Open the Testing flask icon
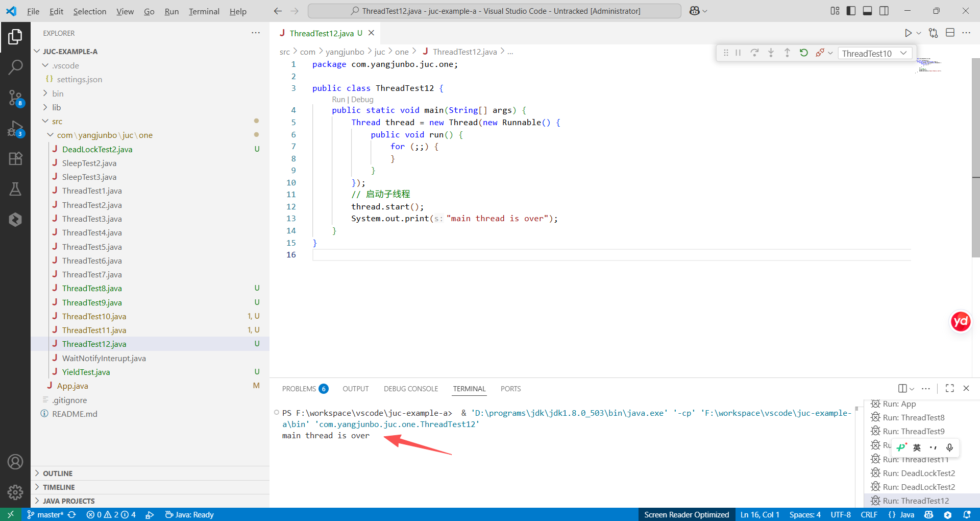The width and height of the screenshot is (980, 521). click(x=15, y=189)
